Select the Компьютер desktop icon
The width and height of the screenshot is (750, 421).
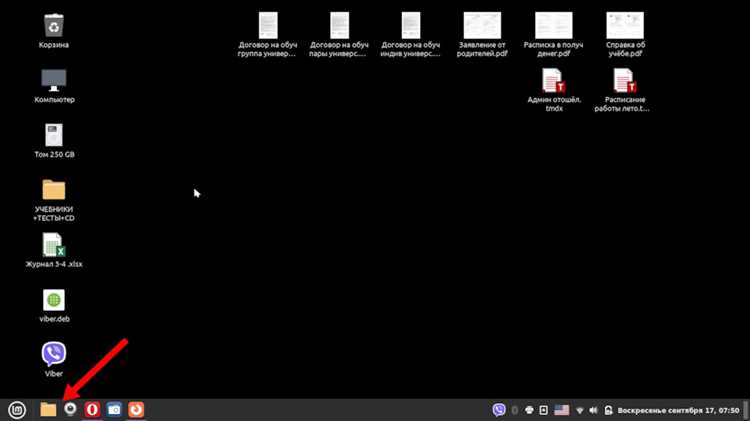[x=54, y=86]
